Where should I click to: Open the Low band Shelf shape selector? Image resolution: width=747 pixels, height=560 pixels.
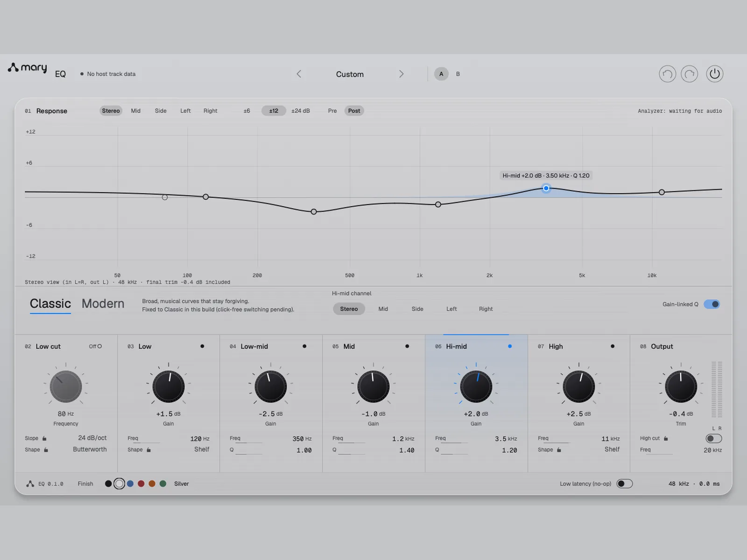pyautogui.click(x=202, y=449)
